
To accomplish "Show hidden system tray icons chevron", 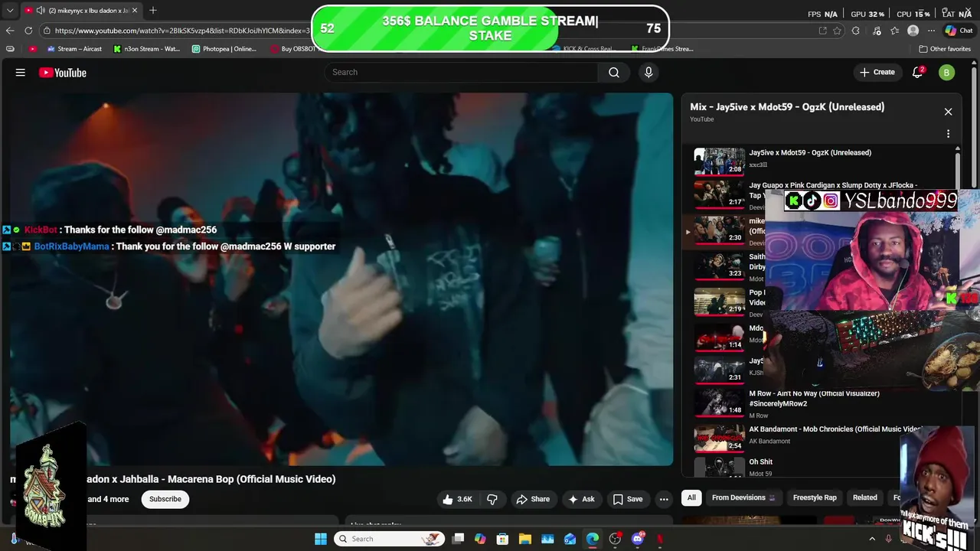I will click(872, 539).
